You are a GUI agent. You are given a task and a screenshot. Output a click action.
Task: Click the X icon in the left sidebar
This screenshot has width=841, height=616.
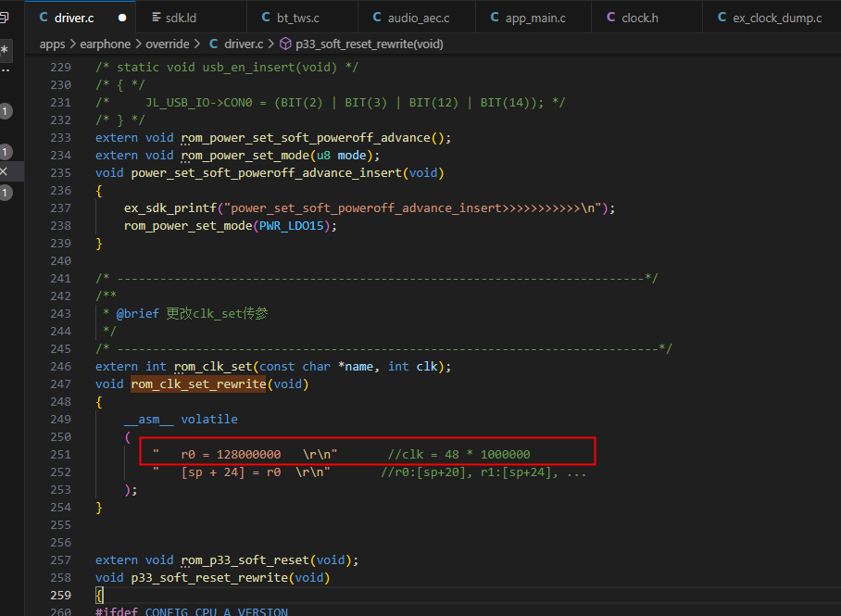[4, 171]
